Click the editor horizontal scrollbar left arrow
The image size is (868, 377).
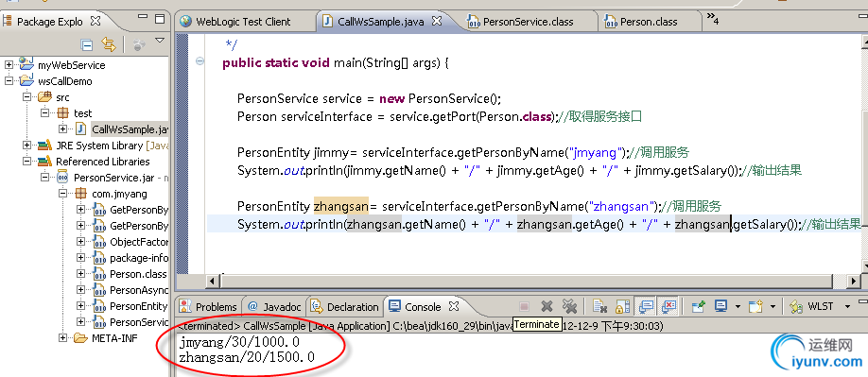pos(213,282)
